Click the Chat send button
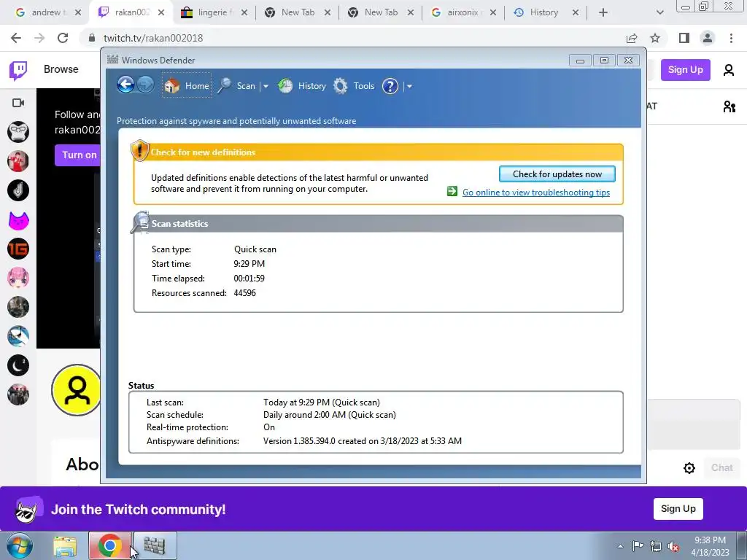747x560 pixels. [x=721, y=467]
